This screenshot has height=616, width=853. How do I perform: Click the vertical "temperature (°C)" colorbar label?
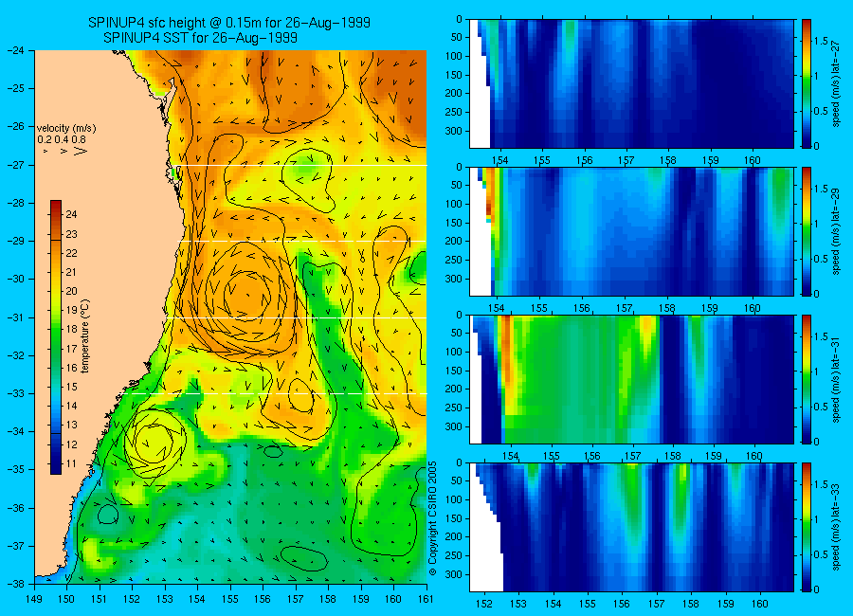[x=85, y=335]
